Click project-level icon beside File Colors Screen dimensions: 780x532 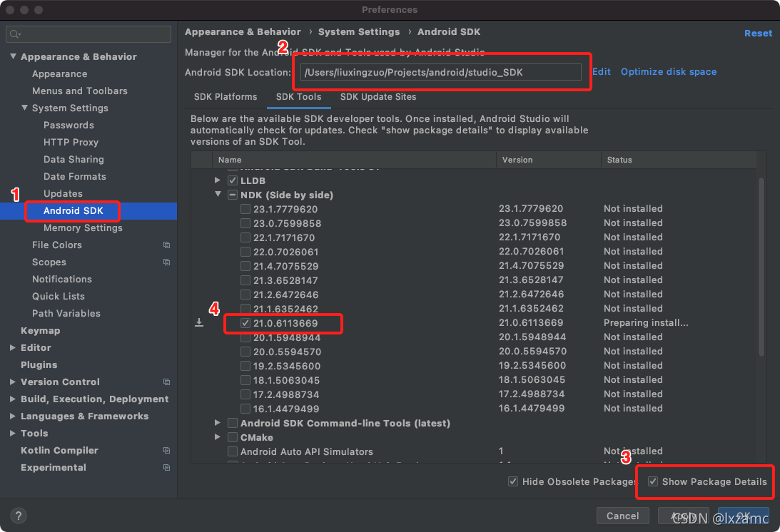167,245
